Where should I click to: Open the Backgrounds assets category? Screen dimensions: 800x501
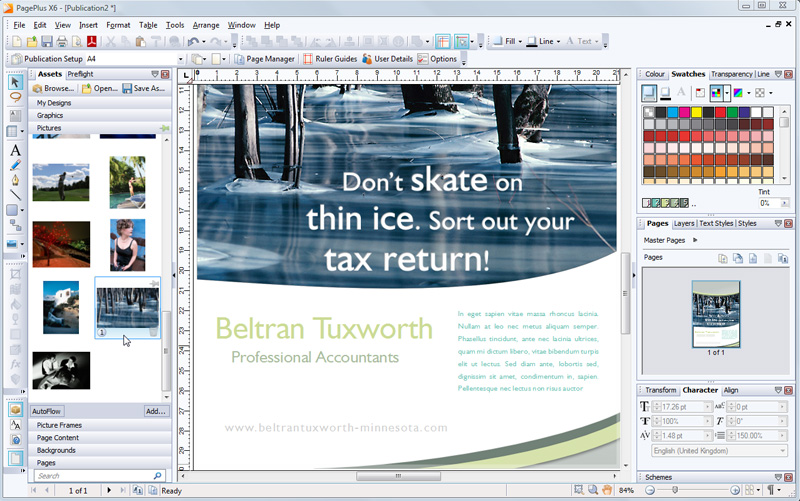click(x=100, y=450)
